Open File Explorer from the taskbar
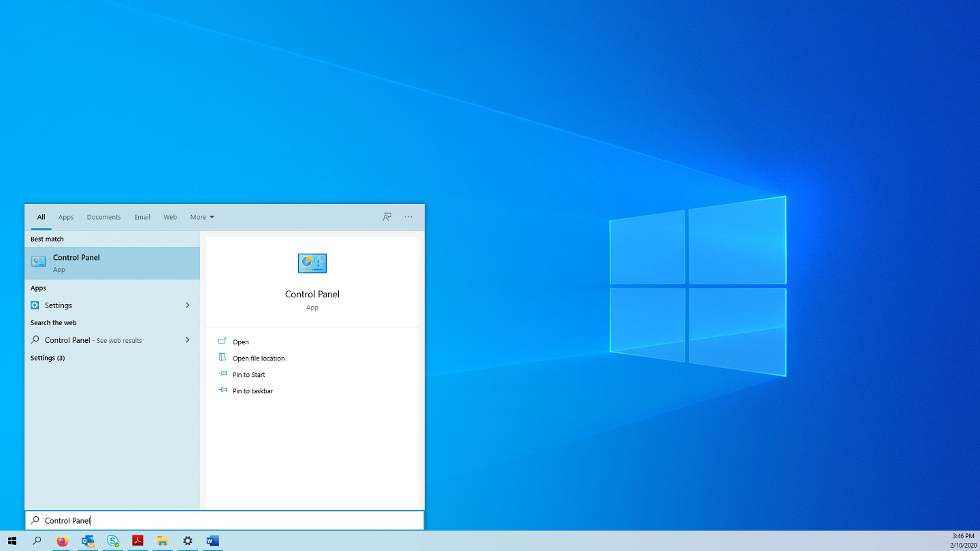This screenshot has height=551, width=980. coord(163,541)
